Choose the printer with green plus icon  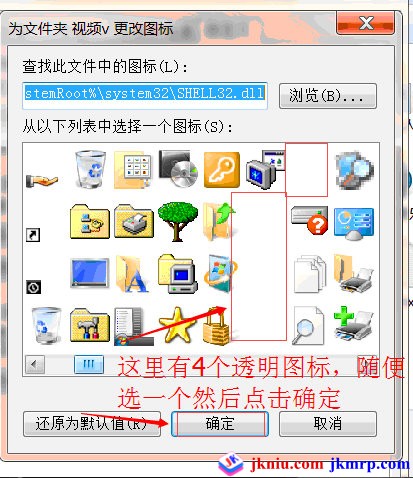[x=353, y=324]
